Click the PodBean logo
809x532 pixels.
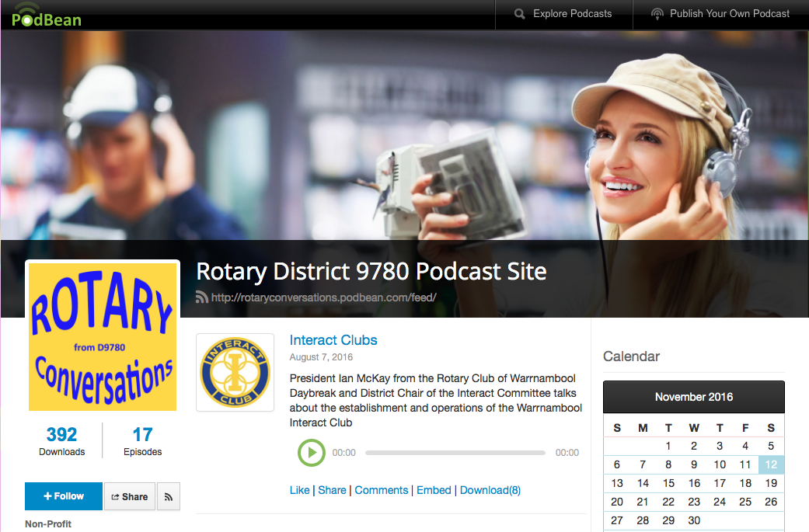point(47,15)
